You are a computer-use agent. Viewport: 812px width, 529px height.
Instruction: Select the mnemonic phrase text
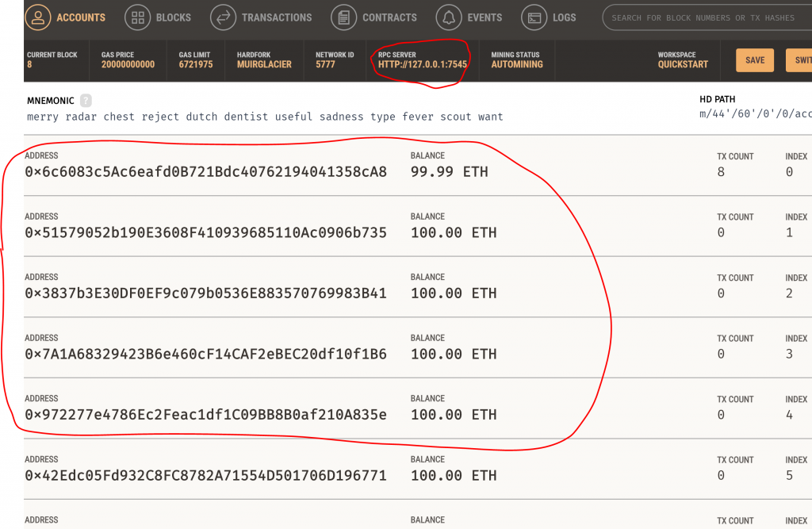tap(265, 117)
